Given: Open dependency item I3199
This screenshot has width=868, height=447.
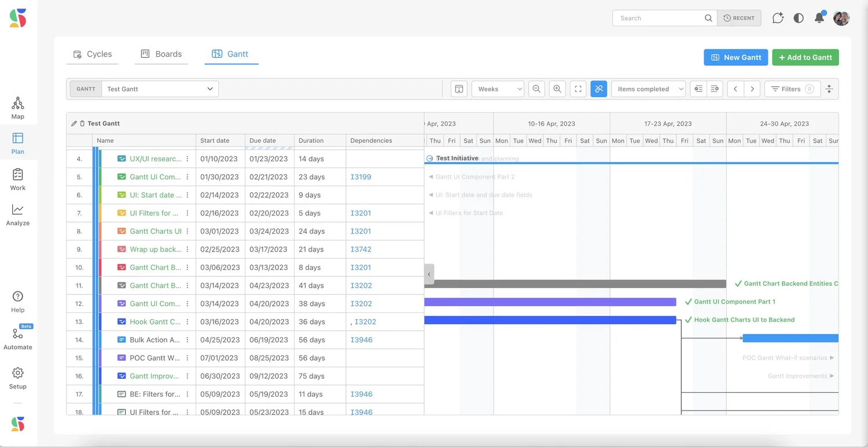Looking at the screenshot, I should (361, 177).
